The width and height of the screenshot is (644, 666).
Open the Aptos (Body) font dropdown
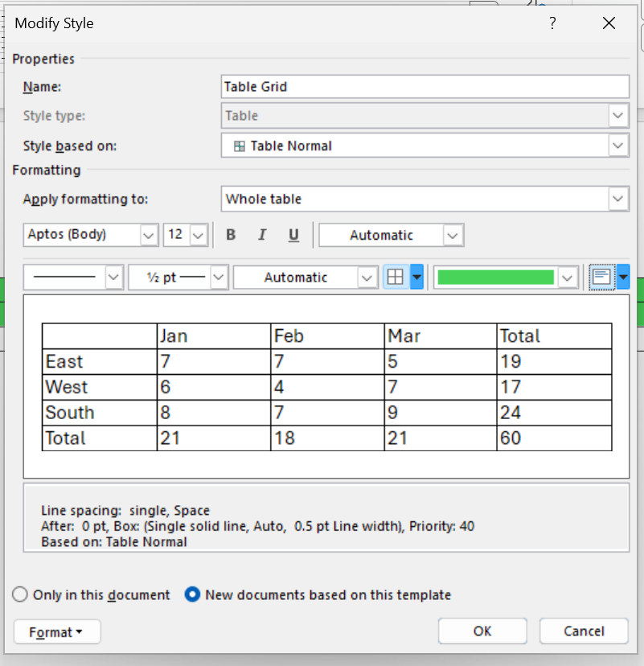coord(148,235)
